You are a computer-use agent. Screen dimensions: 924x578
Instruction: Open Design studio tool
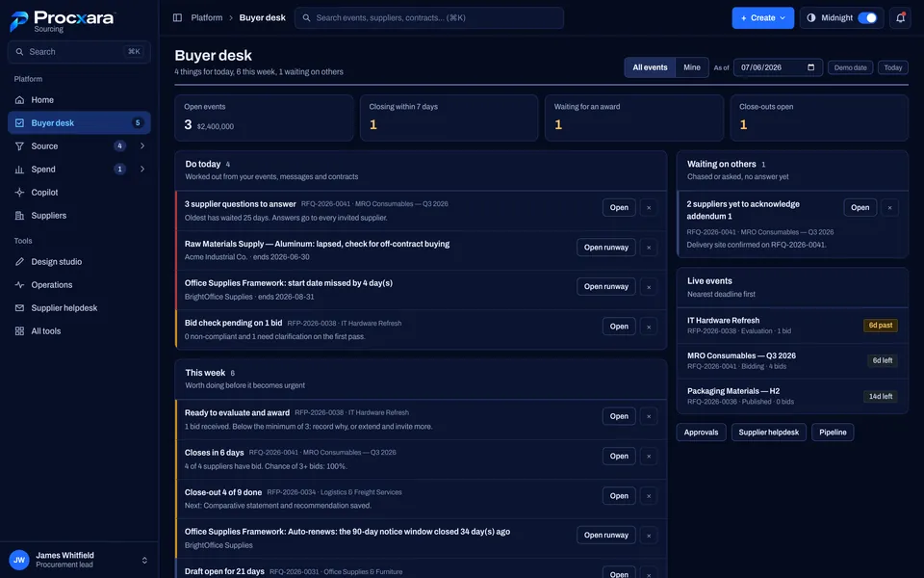79,261
